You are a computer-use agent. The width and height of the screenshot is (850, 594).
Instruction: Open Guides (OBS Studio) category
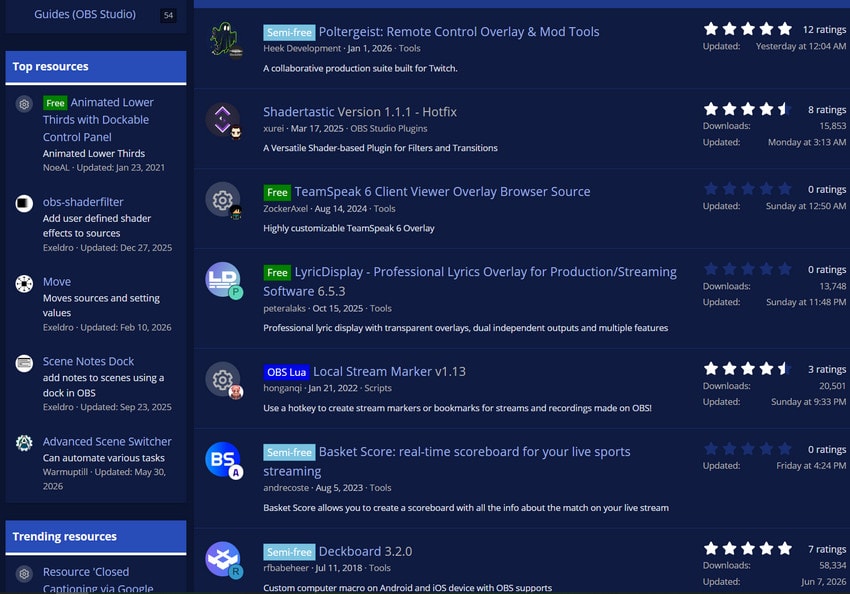pos(85,15)
